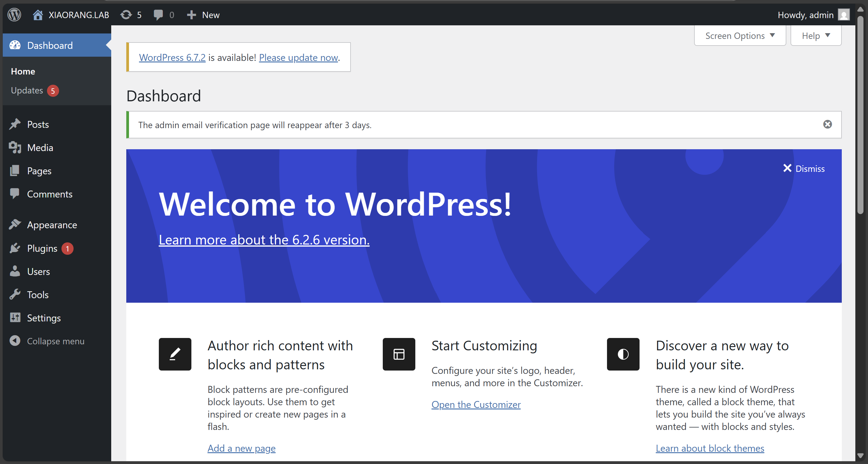Click the WordPress 6.7.2 link
868x464 pixels.
172,58
